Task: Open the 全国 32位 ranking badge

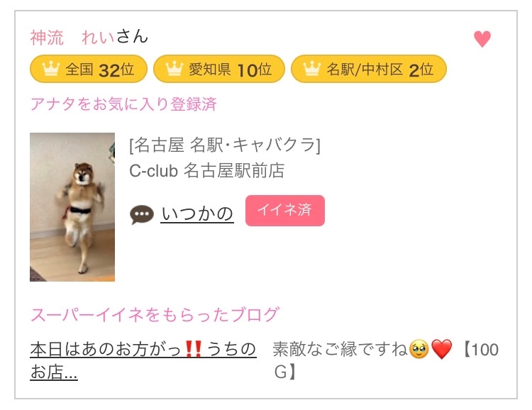Action: (x=89, y=69)
